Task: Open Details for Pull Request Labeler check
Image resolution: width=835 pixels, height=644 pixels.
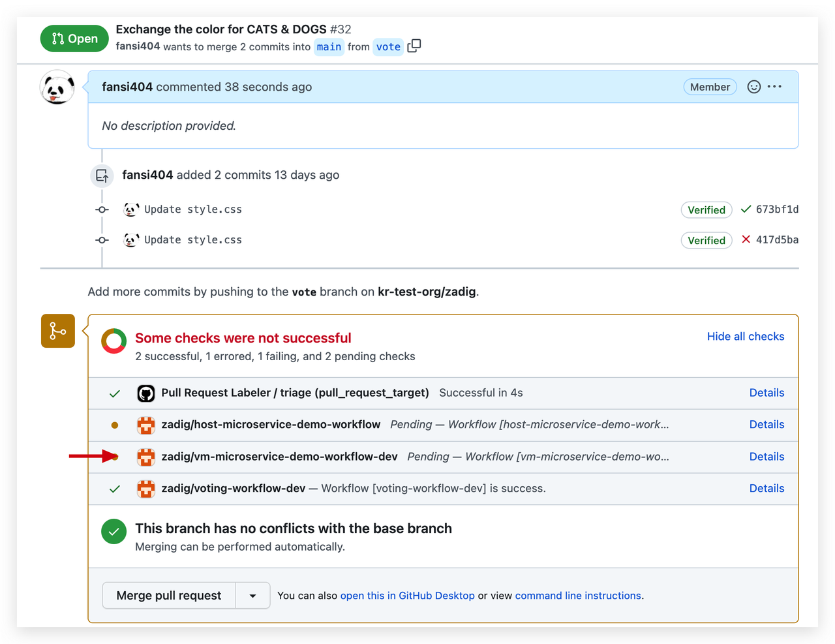Action: click(767, 393)
